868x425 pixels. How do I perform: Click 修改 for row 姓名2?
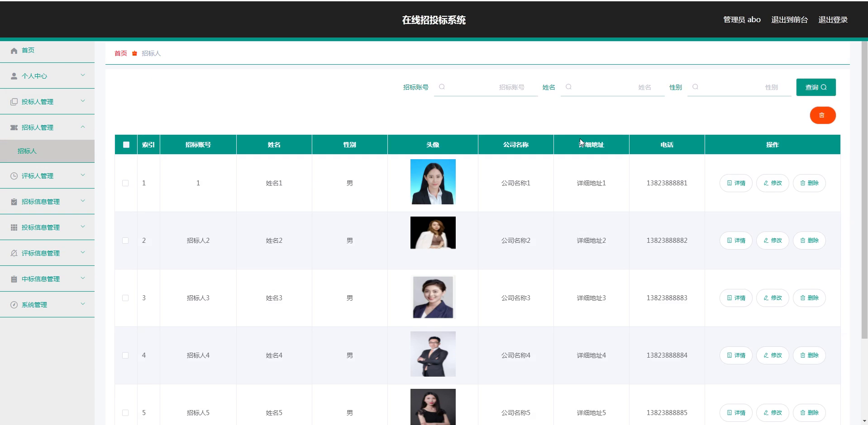pos(773,241)
